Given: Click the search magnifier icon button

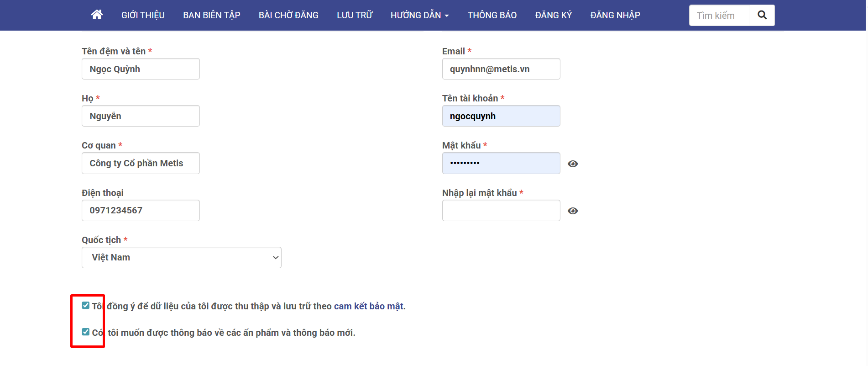Looking at the screenshot, I should (x=762, y=15).
